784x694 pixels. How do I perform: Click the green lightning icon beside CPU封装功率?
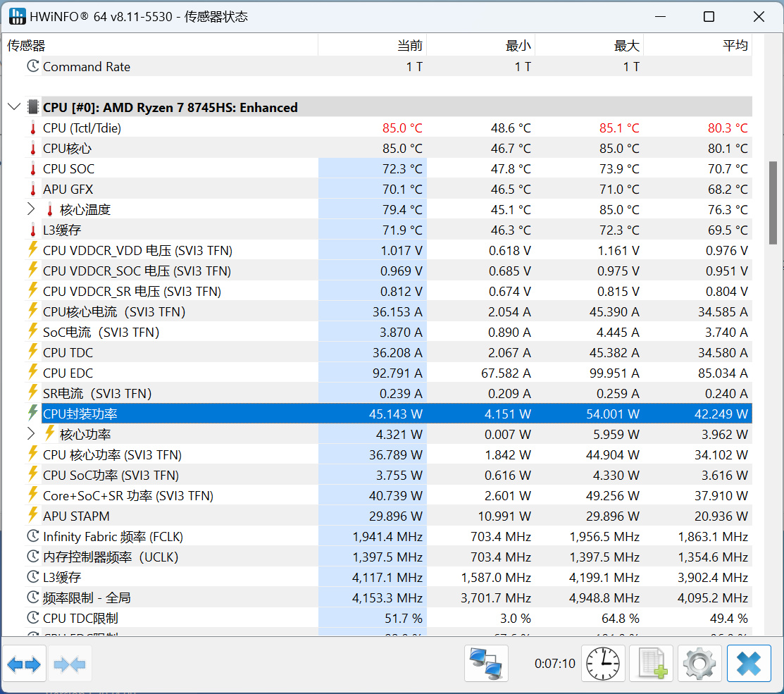click(33, 412)
